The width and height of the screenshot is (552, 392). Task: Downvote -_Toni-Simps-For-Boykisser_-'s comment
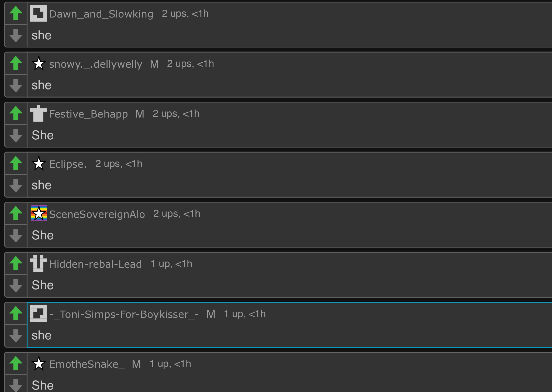(16, 336)
